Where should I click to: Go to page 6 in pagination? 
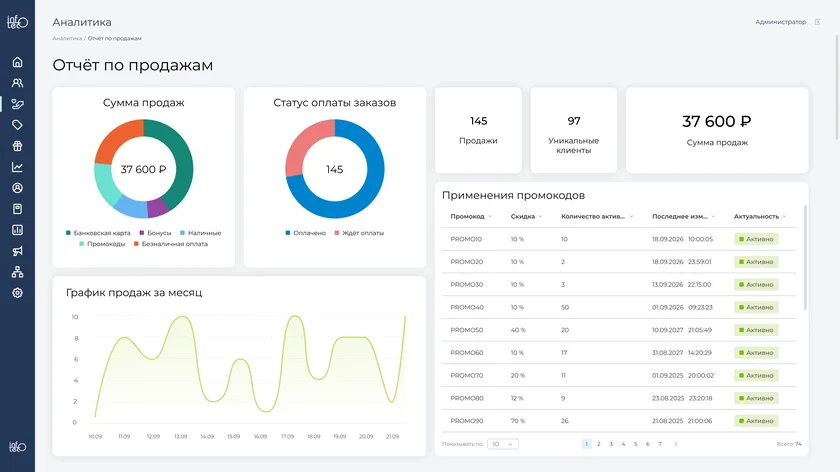(648, 444)
